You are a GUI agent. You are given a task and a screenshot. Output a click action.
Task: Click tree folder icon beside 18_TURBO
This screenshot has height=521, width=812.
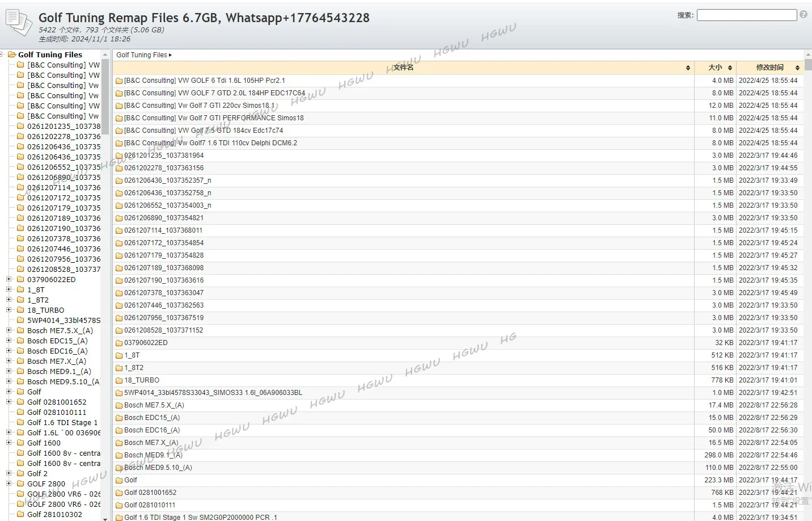tap(20, 310)
